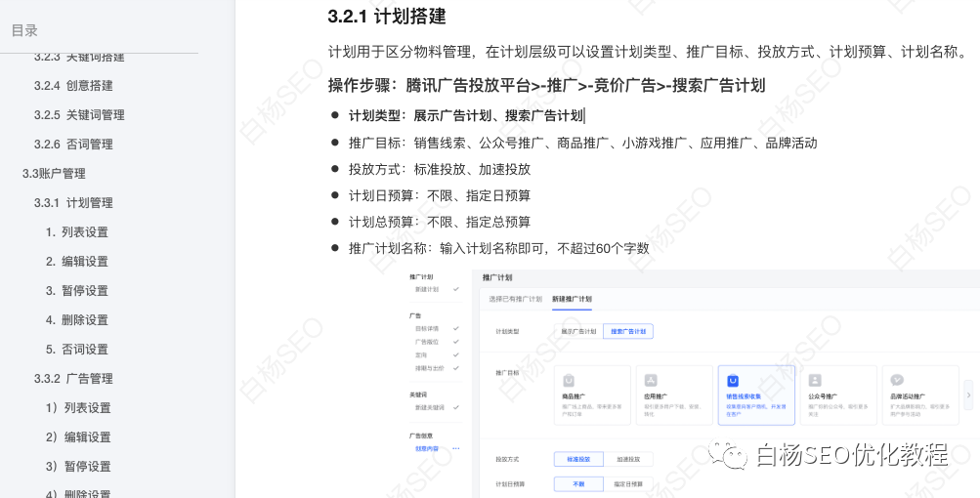Click the checkmark next to 广告版位
The width and height of the screenshot is (980, 498).
[456, 342]
